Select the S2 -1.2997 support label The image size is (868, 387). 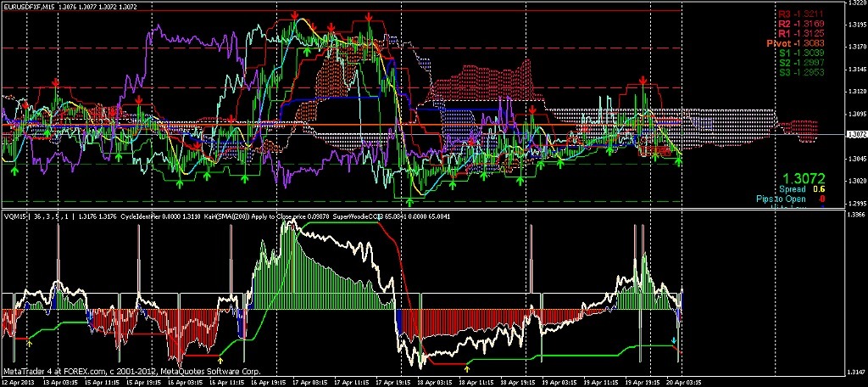802,62
